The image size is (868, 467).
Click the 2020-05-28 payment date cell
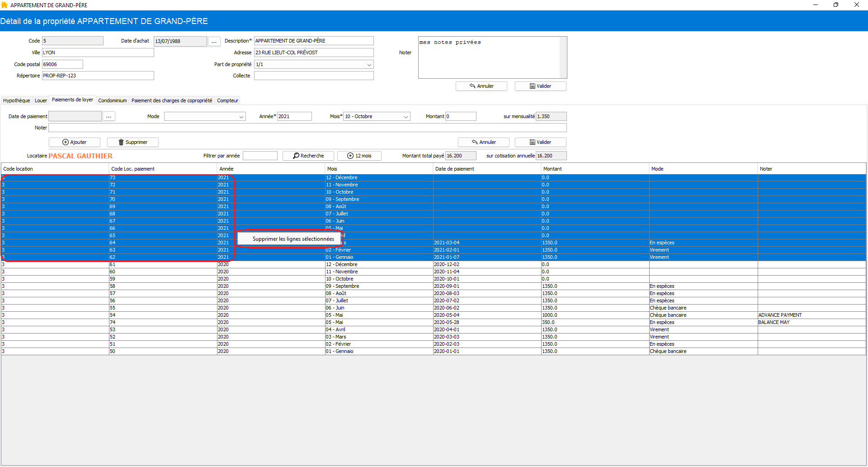(x=487, y=322)
